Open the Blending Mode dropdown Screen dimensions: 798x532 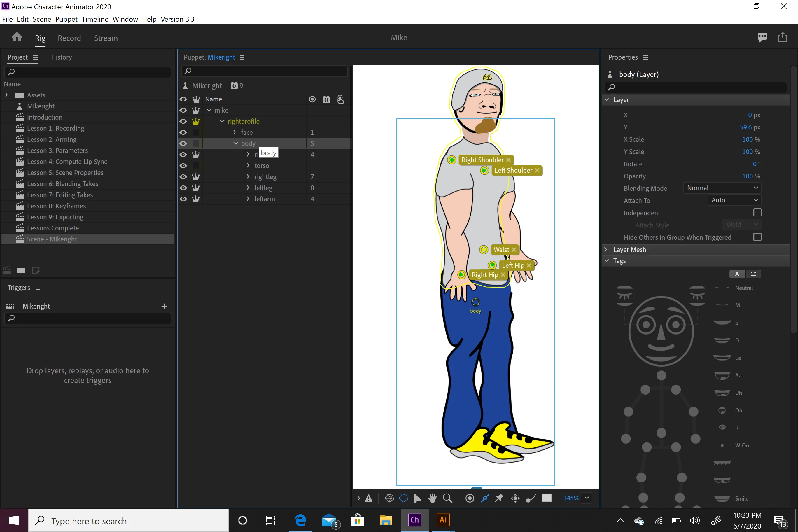(x=722, y=188)
